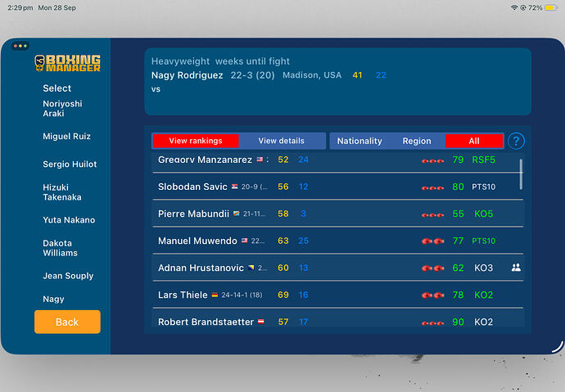Switch to View details mode
Screen dimensions: 565x392
tap(282, 141)
